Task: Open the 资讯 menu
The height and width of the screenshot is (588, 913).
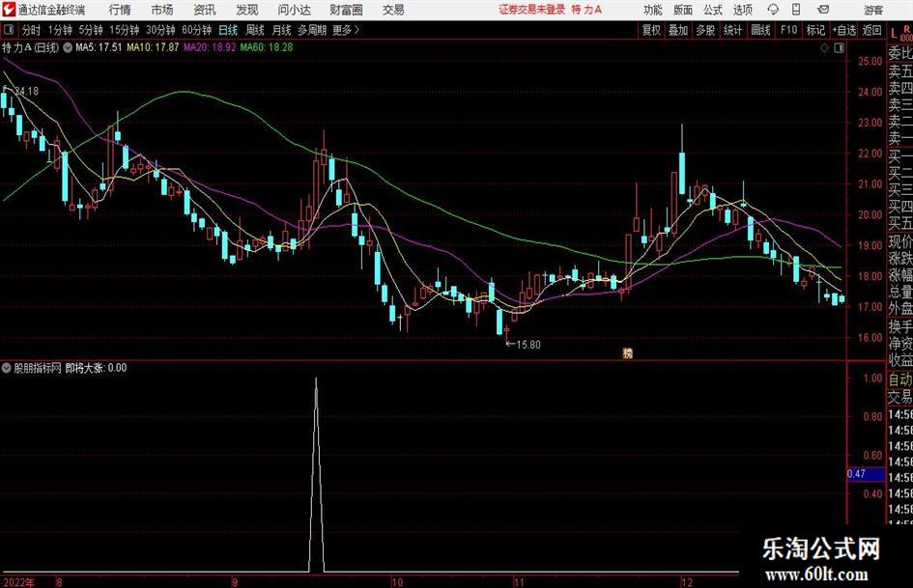Action: click(x=205, y=10)
